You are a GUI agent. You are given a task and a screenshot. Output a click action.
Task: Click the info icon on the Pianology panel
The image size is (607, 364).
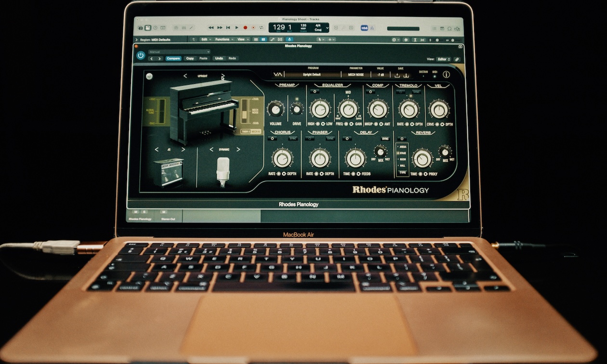coord(446,76)
